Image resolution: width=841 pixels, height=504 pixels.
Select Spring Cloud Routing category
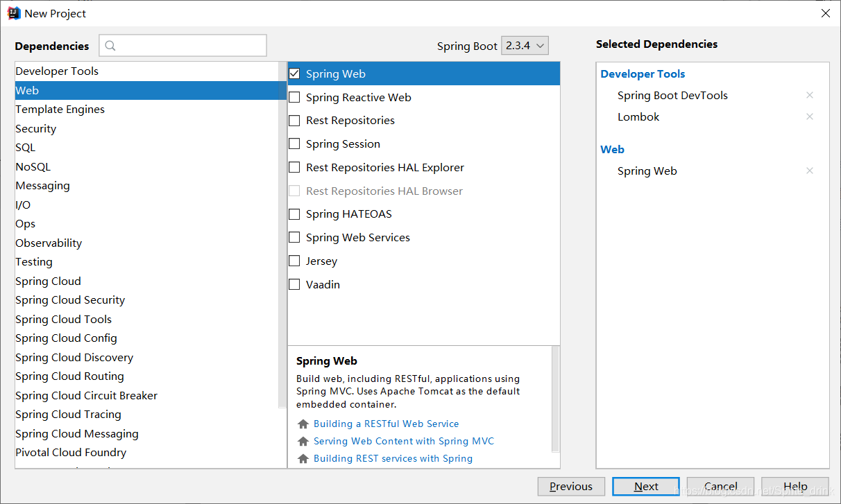[146, 376]
